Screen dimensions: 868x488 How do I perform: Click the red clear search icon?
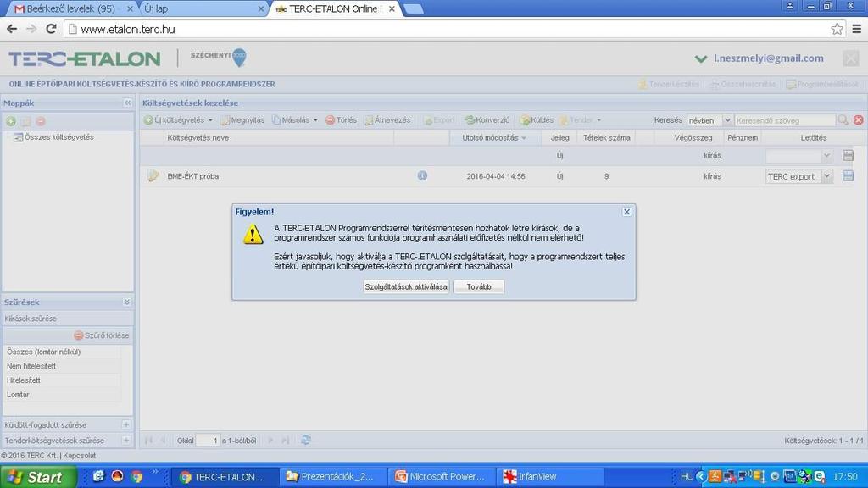[859, 120]
